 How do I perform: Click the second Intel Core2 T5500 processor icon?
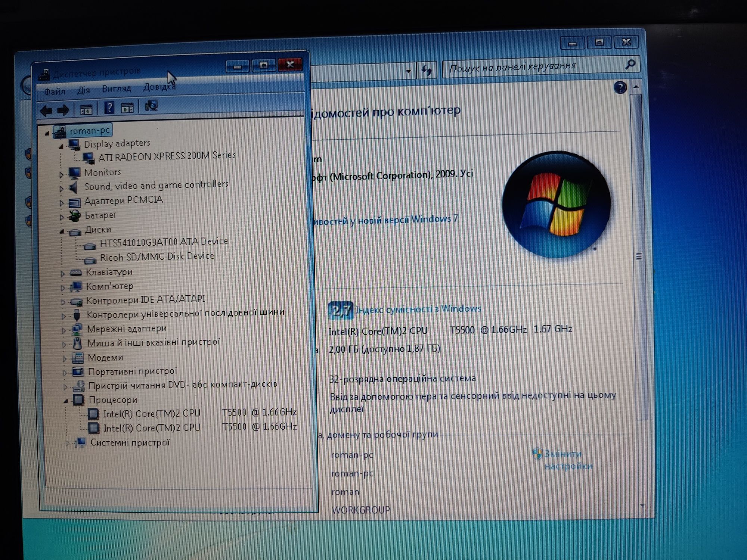click(x=94, y=427)
